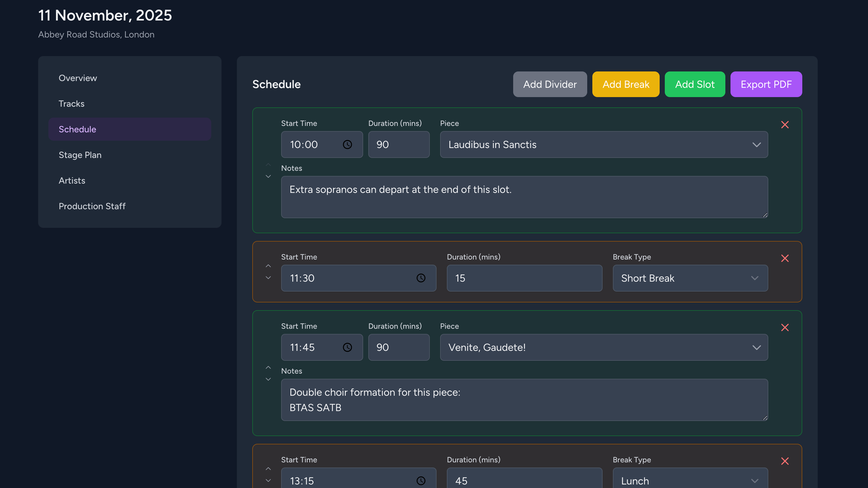Remove the Short Break entry
Image resolution: width=868 pixels, height=488 pixels.
tap(785, 258)
